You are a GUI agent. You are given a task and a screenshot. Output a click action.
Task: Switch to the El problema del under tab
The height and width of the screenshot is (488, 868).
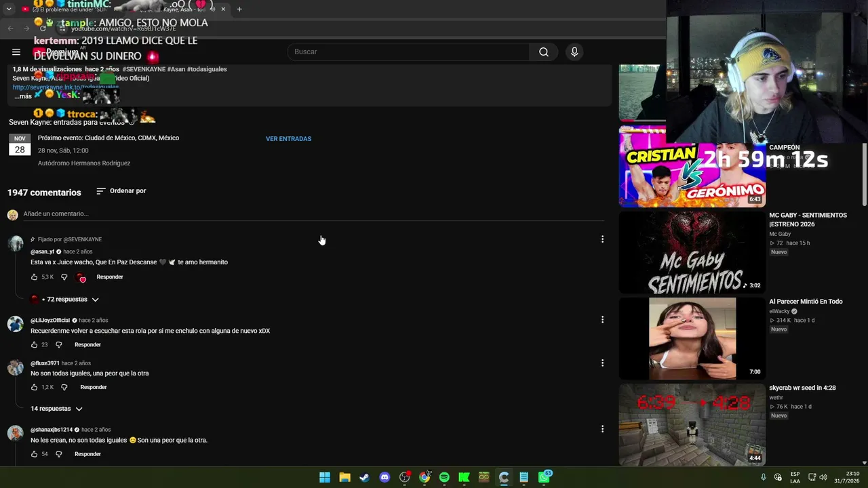click(64, 9)
